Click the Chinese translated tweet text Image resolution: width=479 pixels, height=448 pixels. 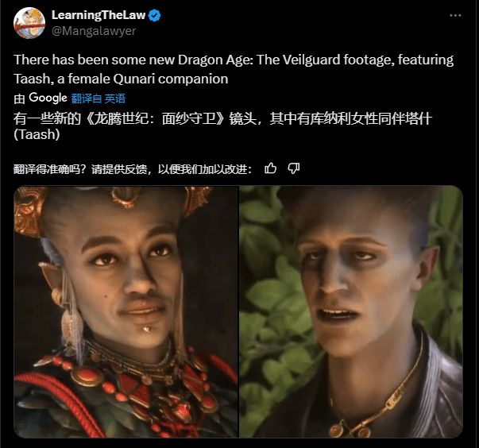[223, 126]
